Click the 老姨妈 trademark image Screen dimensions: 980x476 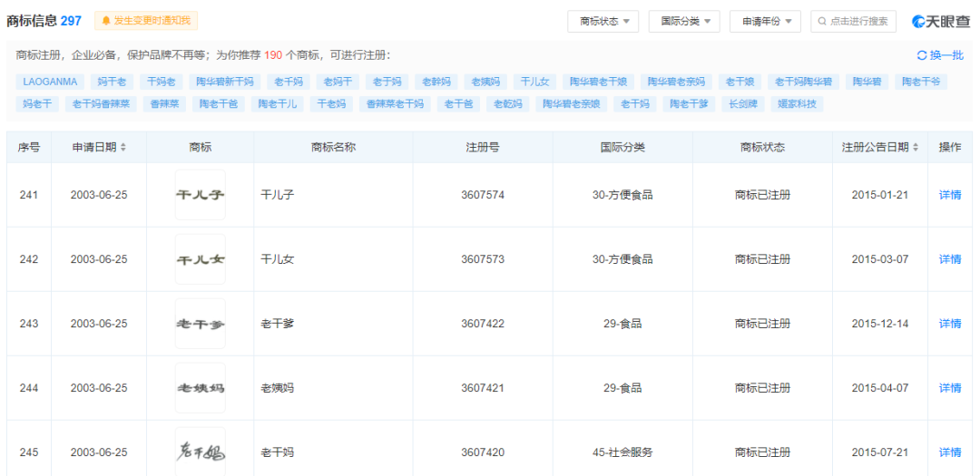pos(200,388)
